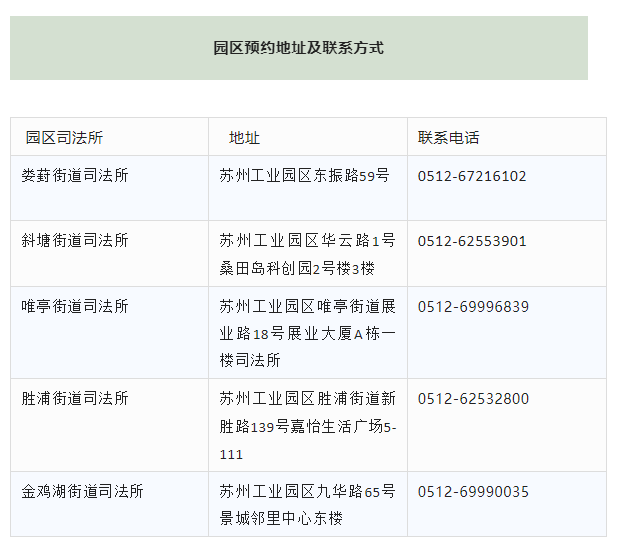
Task: Click the 唯亭街道展业路18号 address cell
Action: point(307,333)
